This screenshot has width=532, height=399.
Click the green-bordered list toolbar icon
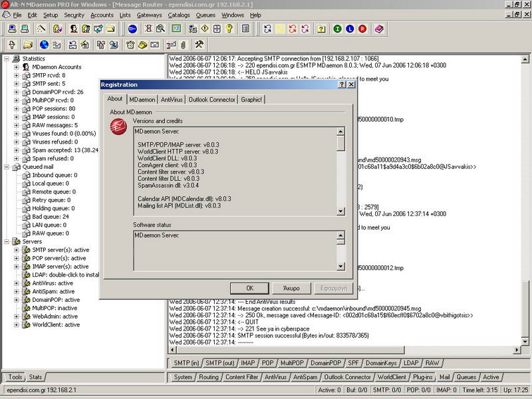[x=176, y=29]
